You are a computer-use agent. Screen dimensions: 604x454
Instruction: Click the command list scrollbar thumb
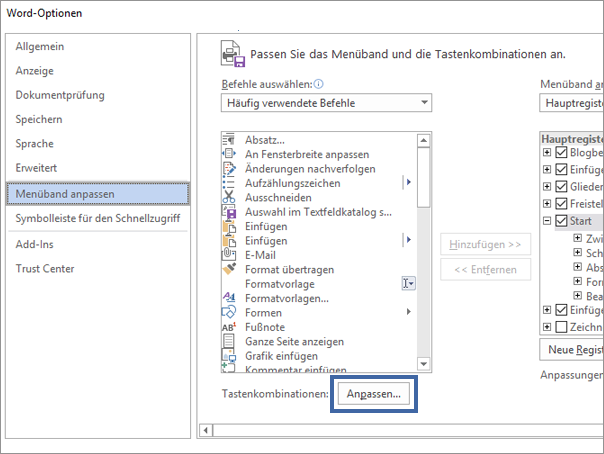click(424, 178)
